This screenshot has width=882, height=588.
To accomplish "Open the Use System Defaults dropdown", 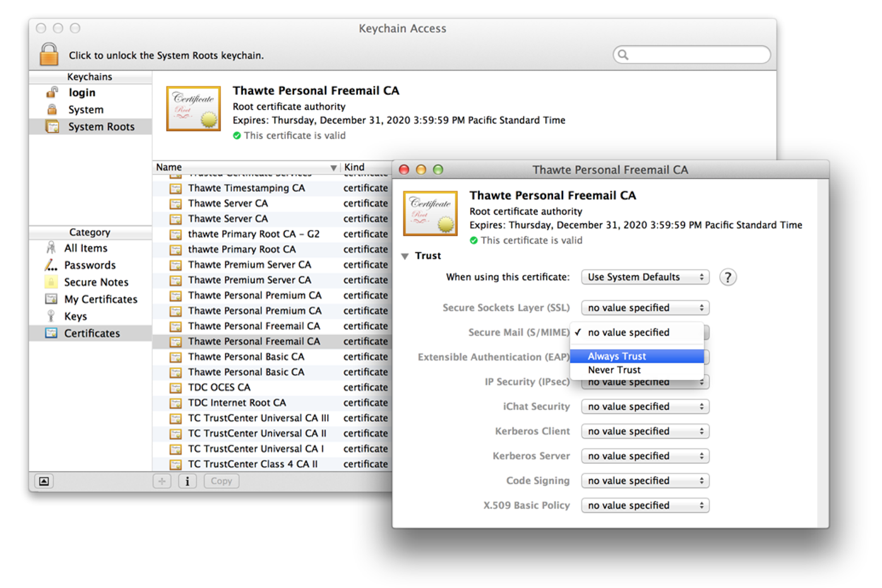I will point(645,276).
